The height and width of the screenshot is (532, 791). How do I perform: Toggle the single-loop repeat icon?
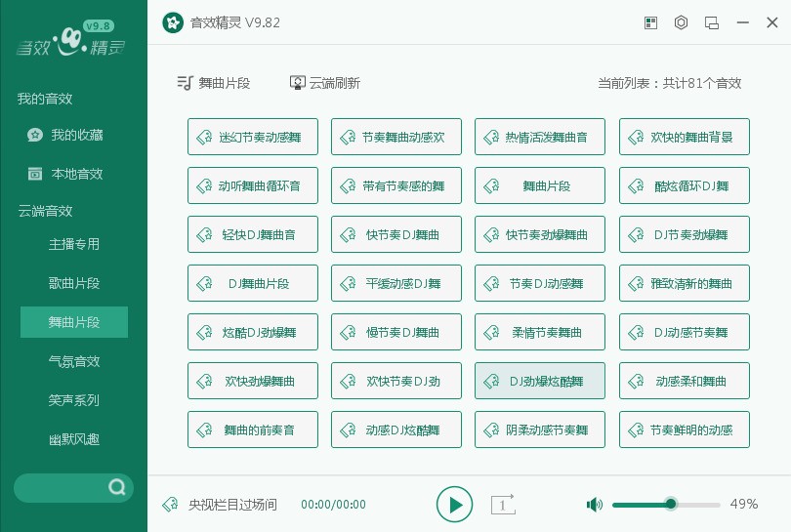click(503, 504)
